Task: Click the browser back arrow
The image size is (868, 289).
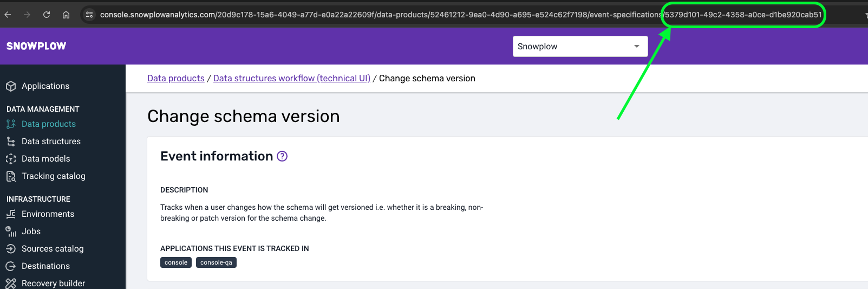Action: [8, 15]
